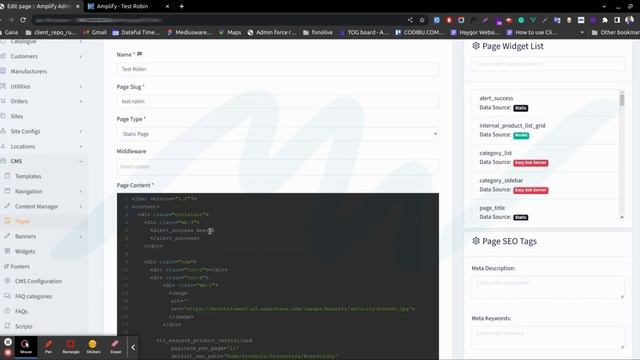640x360 pixels.
Task: Open the Page Type dropdown
Action: pyautogui.click(x=278, y=134)
